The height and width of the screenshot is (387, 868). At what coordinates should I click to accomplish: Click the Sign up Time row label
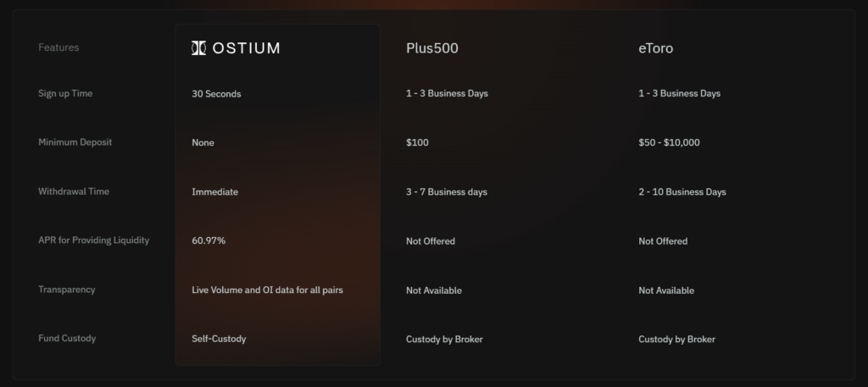[x=65, y=93]
